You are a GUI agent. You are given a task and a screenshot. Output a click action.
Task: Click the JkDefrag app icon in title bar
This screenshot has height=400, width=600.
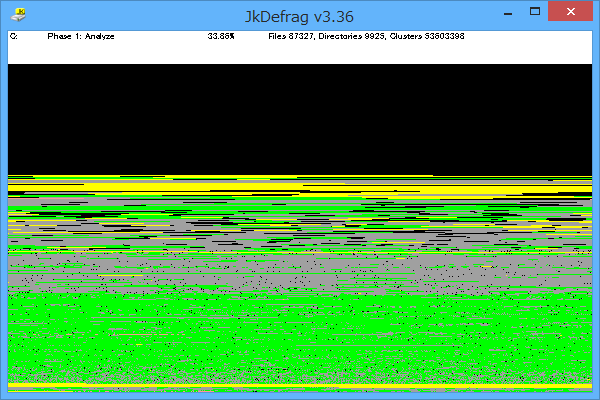18,15
